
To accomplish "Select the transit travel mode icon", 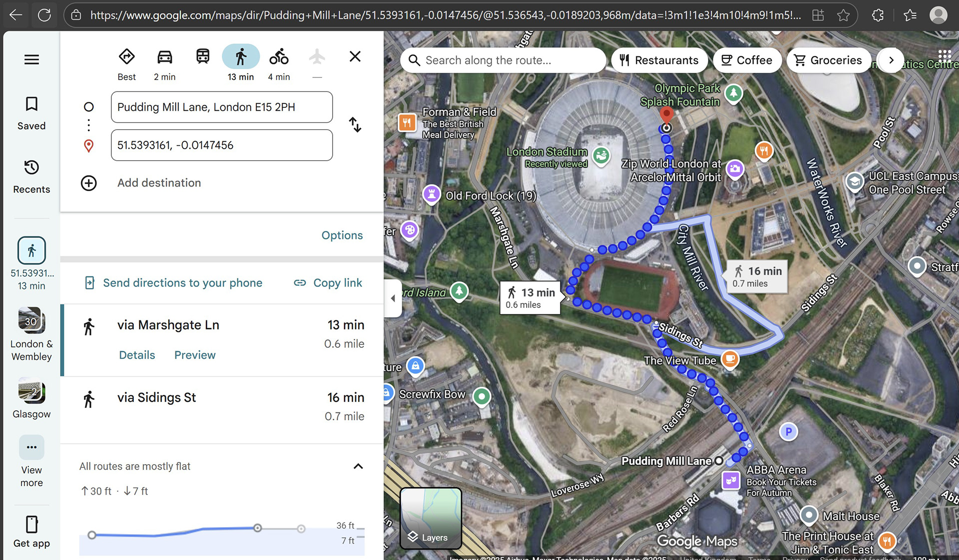I will click(203, 57).
